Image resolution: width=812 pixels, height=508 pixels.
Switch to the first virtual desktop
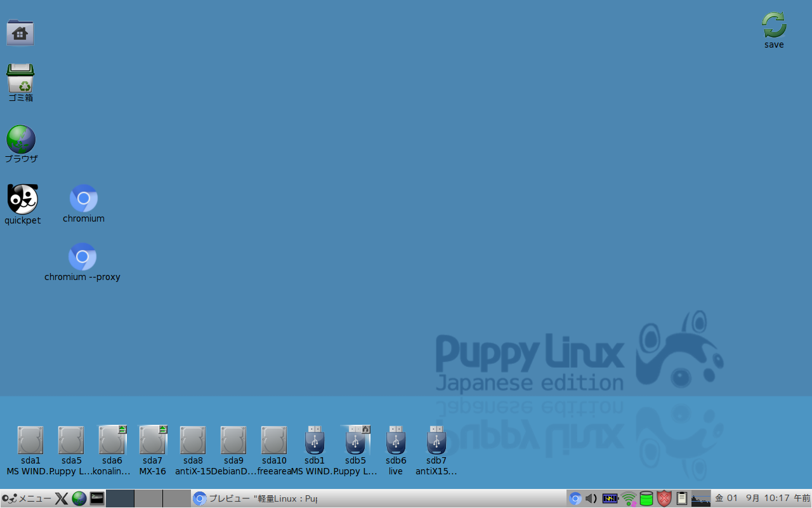pyautogui.click(x=120, y=498)
